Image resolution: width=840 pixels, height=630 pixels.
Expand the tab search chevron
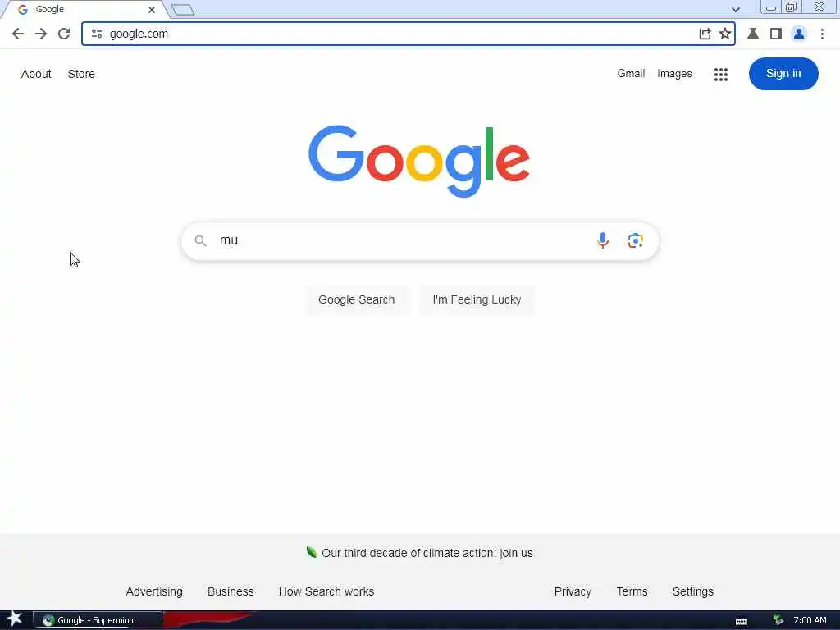pyautogui.click(x=736, y=9)
